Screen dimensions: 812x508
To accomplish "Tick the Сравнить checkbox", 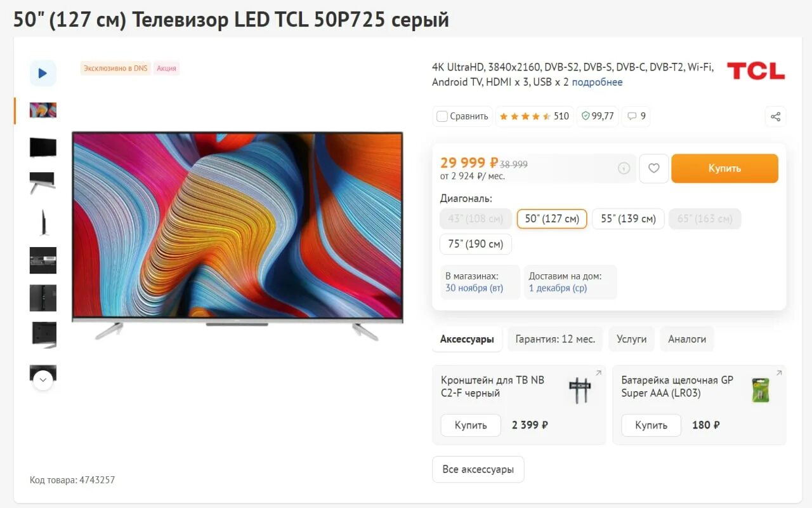I will 442,116.
